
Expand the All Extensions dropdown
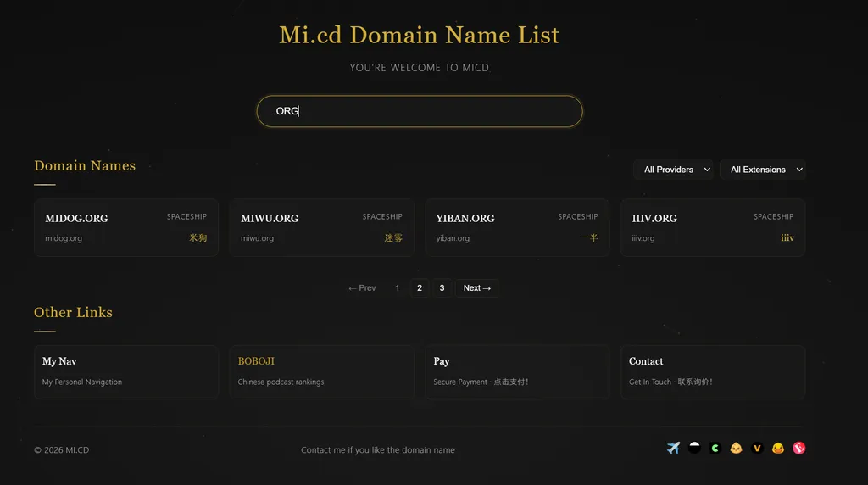click(x=762, y=170)
